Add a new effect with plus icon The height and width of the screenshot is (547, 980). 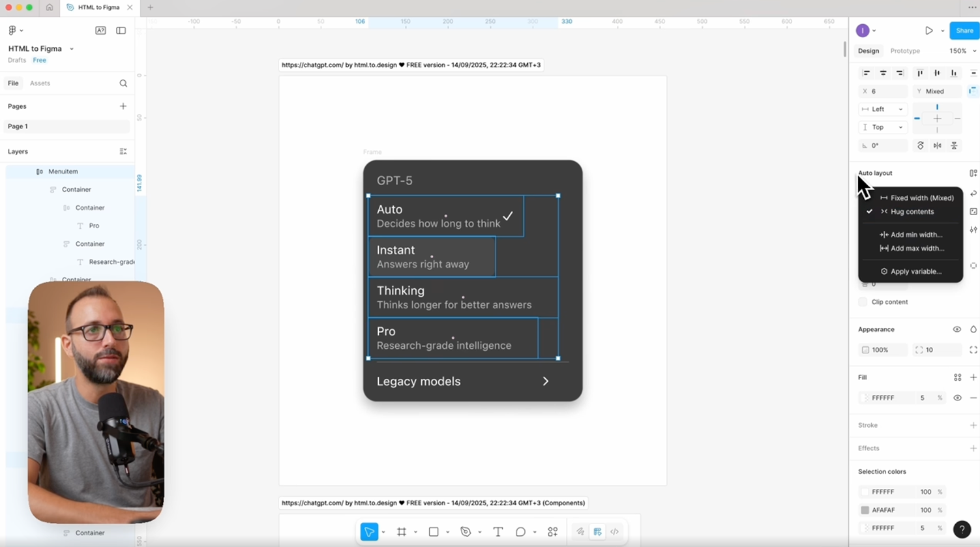973,449
